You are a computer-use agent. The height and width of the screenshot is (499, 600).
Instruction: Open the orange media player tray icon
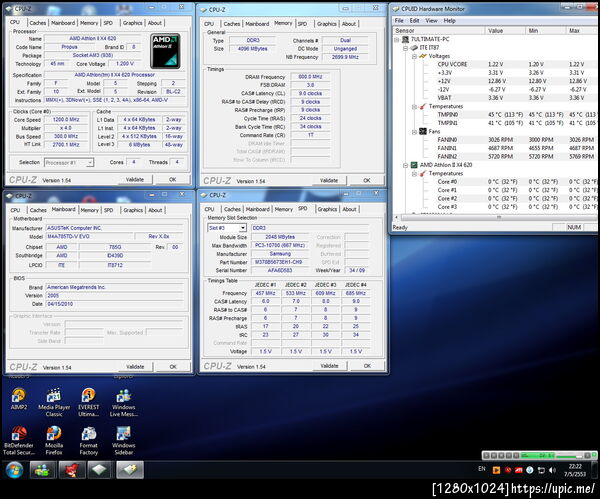(496, 470)
